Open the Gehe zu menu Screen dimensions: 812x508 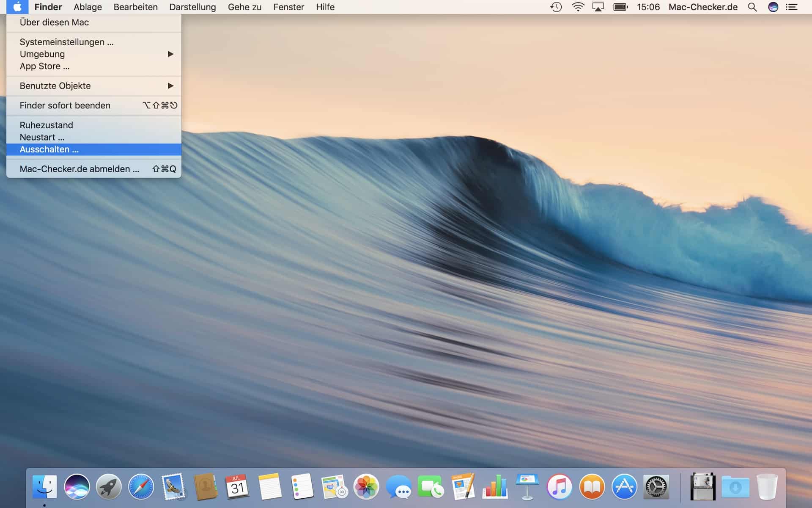click(244, 7)
